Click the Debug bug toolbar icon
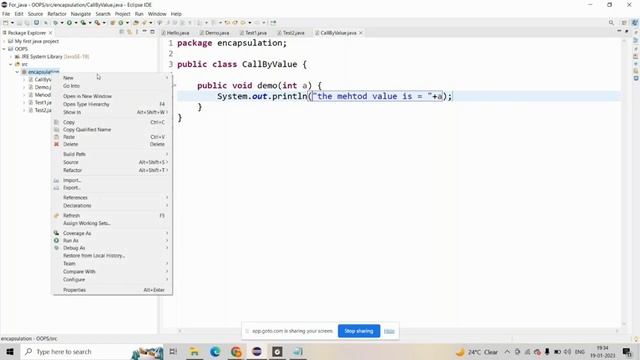 point(56,22)
